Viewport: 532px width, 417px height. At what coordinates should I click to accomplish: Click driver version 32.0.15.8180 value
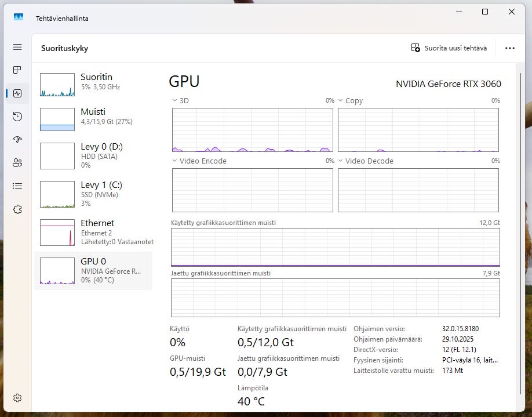[x=460, y=329]
